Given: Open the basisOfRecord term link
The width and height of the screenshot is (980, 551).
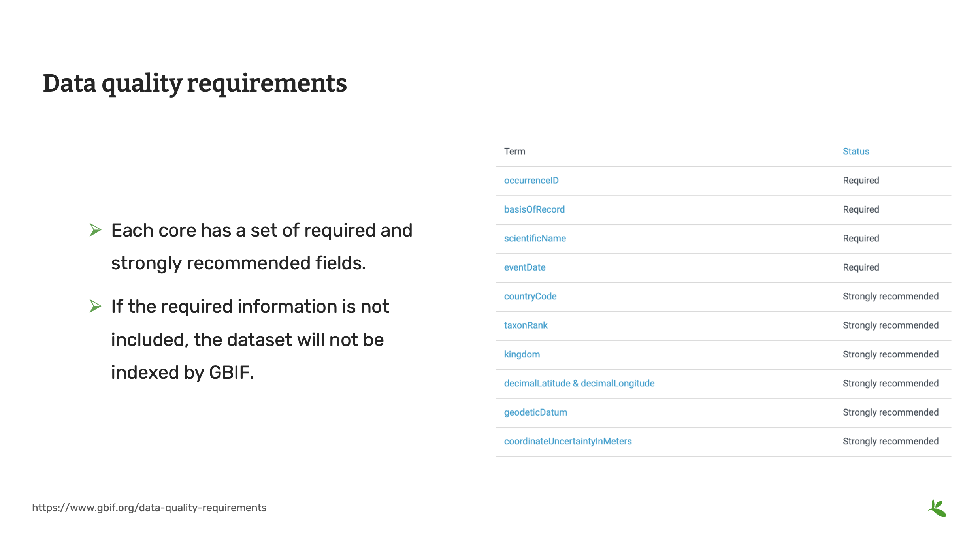Looking at the screenshot, I should 534,209.
